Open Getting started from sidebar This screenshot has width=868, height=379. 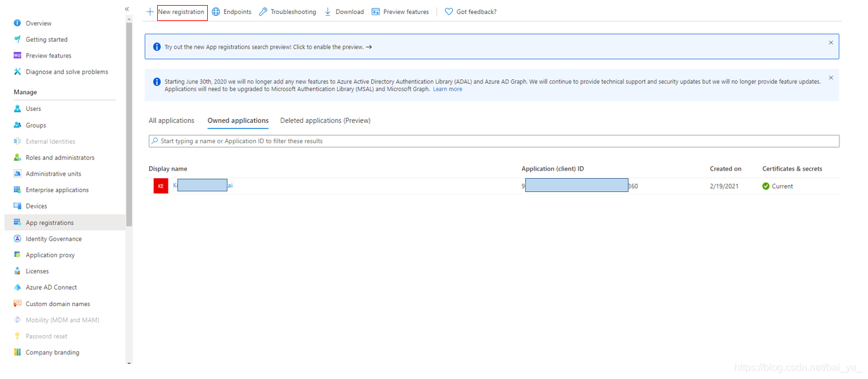pyautogui.click(x=47, y=39)
